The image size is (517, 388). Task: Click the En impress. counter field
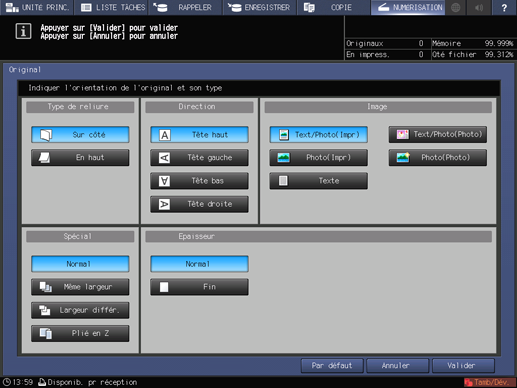click(x=387, y=55)
